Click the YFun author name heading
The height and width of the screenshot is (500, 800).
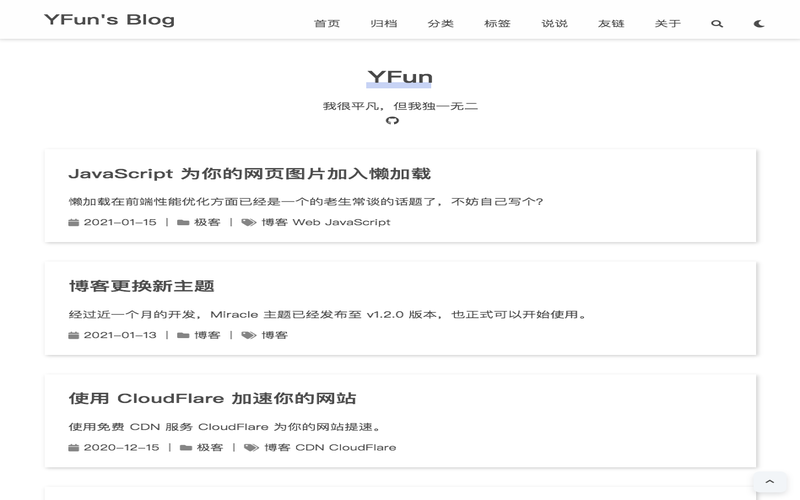pyautogui.click(x=399, y=77)
